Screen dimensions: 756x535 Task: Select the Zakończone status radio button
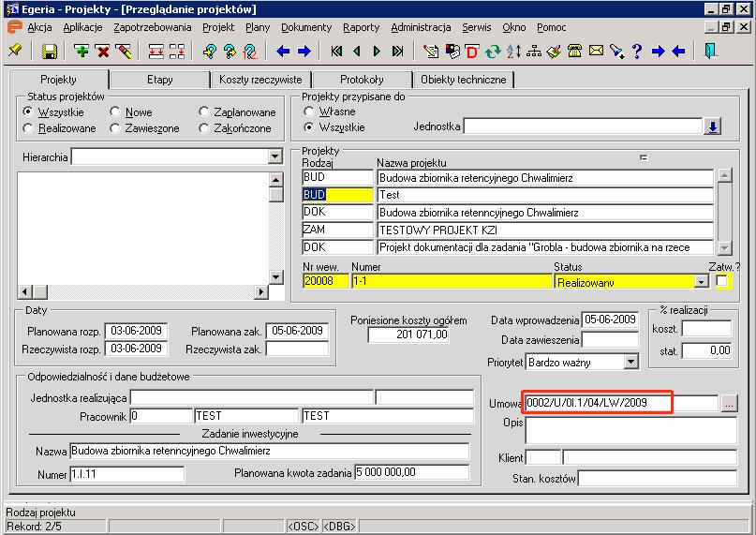point(204,127)
